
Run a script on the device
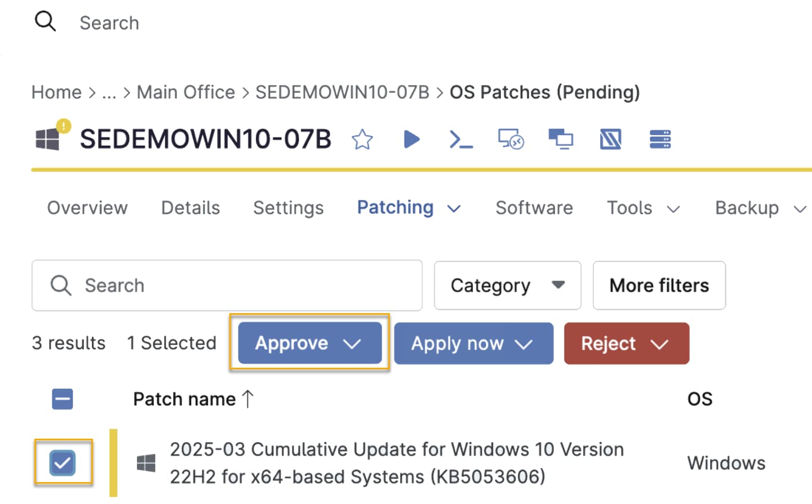[x=412, y=139]
